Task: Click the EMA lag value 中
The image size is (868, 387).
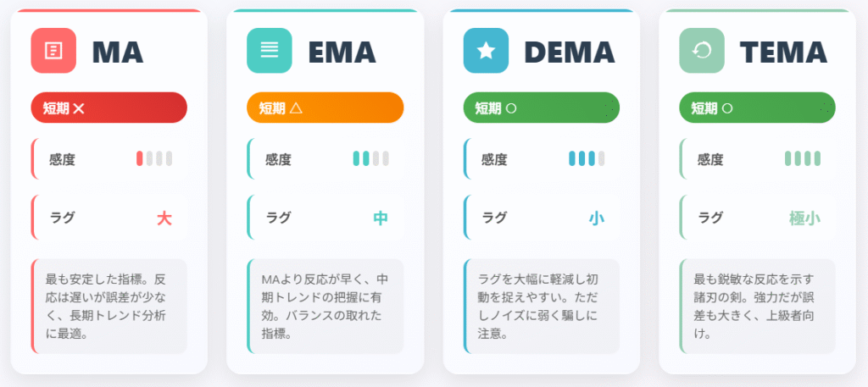Action: click(x=381, y=218)
